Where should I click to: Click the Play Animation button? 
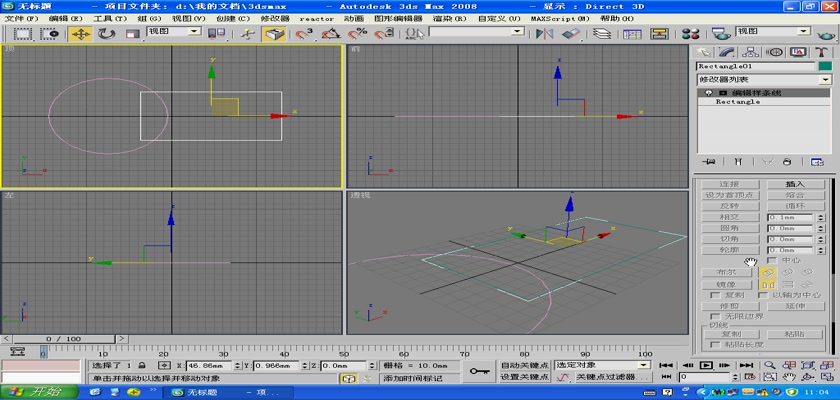click(x=706, y=365)
